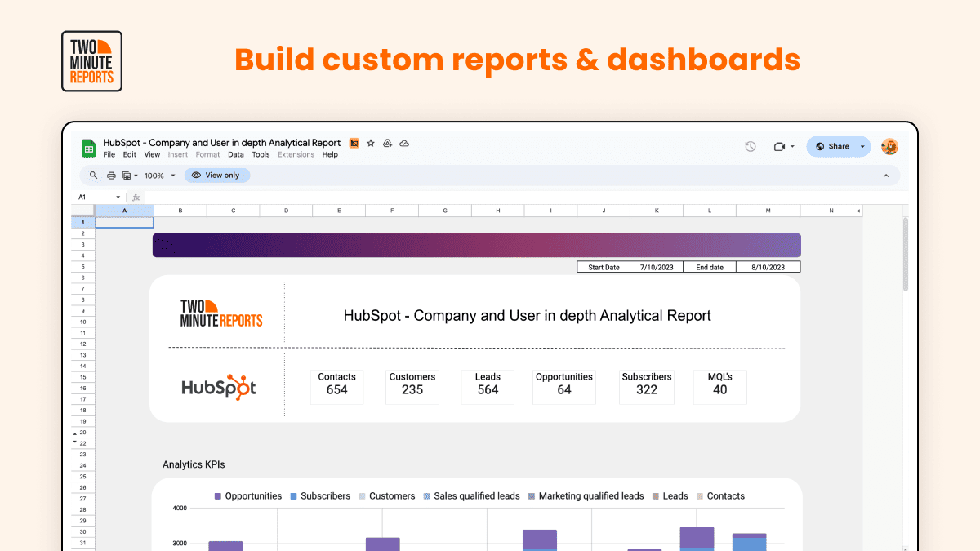Check the cloud document status icon

click(x=403, y=143)
